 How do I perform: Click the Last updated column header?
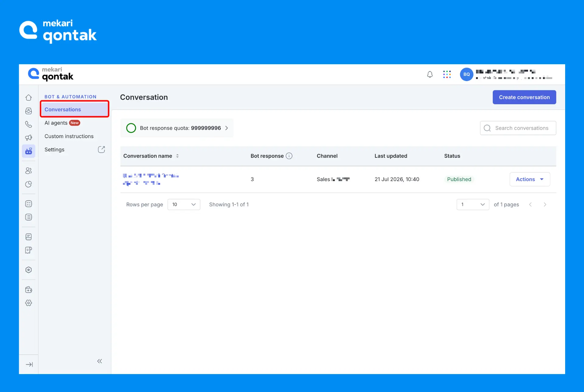click(391, 156)
